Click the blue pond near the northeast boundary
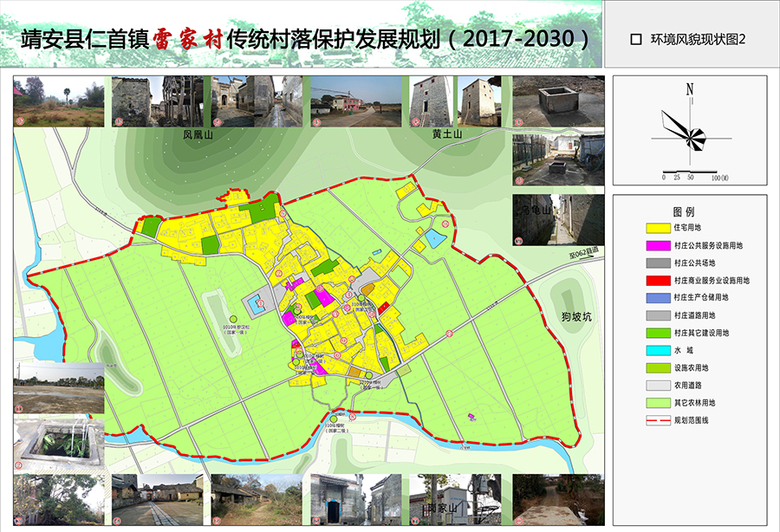 (435, 239)
